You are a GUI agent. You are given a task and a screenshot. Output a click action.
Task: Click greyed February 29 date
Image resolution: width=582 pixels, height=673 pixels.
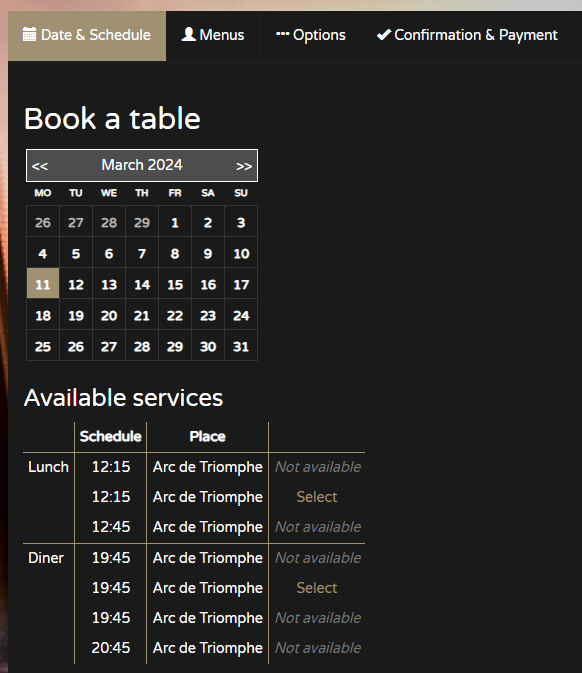142,221
